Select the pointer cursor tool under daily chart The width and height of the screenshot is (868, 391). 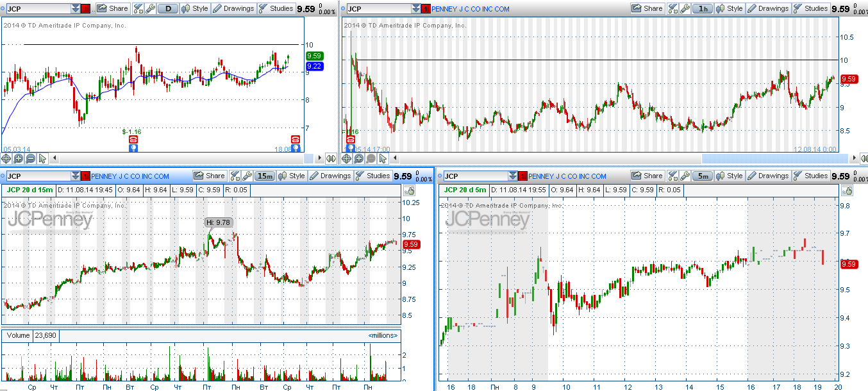pos(43,158)
